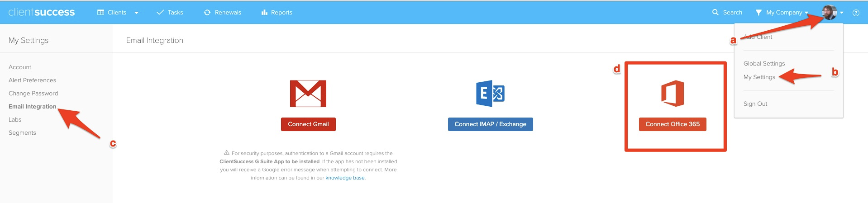Go to Alert Preferences
This screenshot has height=203, width=868.
point(32,80)
